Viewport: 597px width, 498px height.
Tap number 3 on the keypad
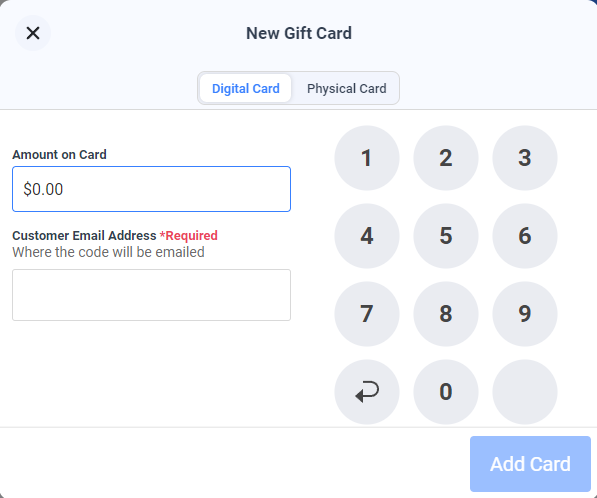coord(525,158)
